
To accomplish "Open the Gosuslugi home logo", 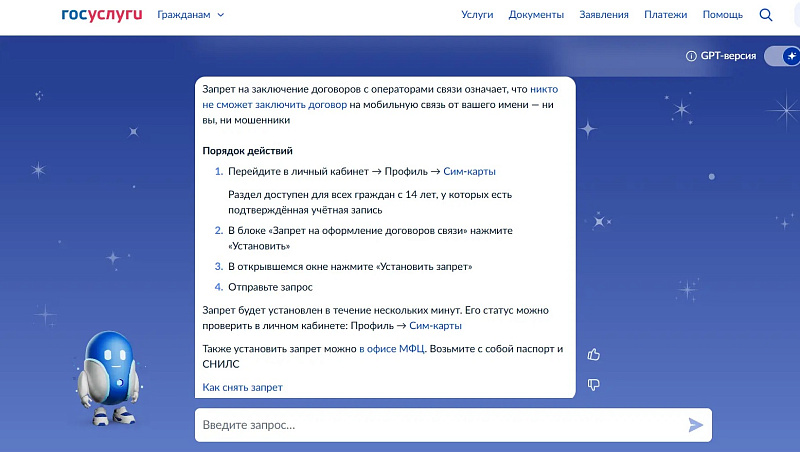I will coord(102,15).
